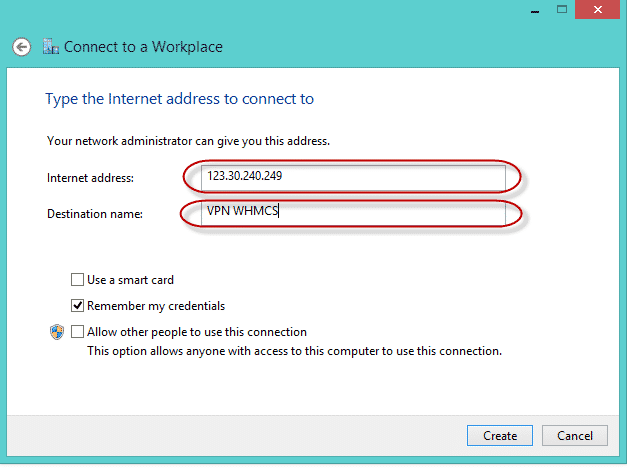
Task: Click the description This option allows anyone with access
Action: [x=294, y=351]
